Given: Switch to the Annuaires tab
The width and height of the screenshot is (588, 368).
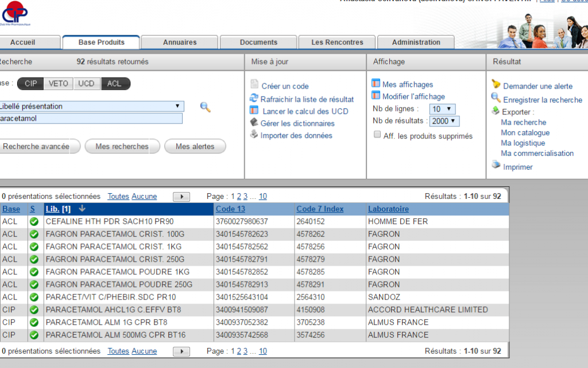Looking at the screenshot, I should 180,43.
